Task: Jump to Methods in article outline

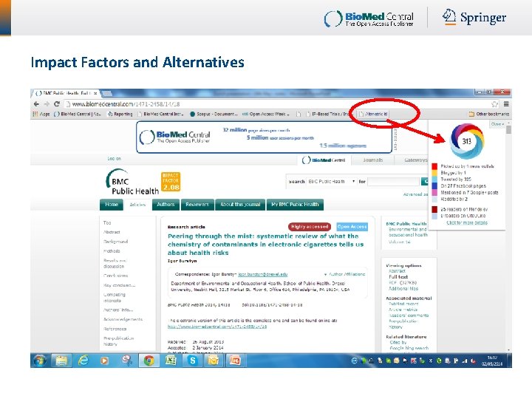Action: 112,251
